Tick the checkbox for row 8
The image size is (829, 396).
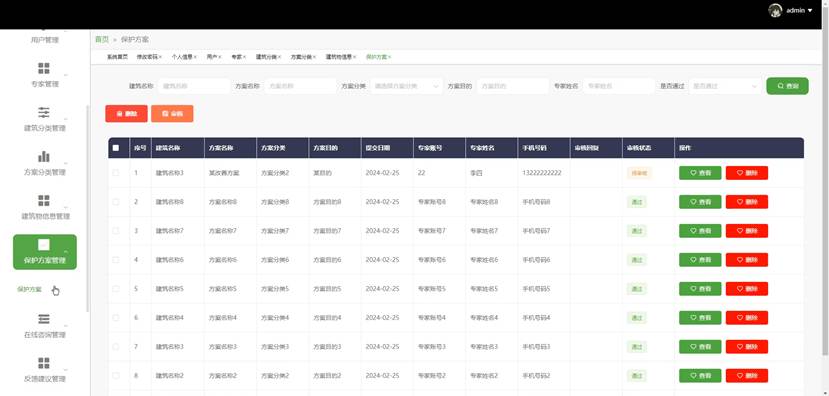point(116,375)
